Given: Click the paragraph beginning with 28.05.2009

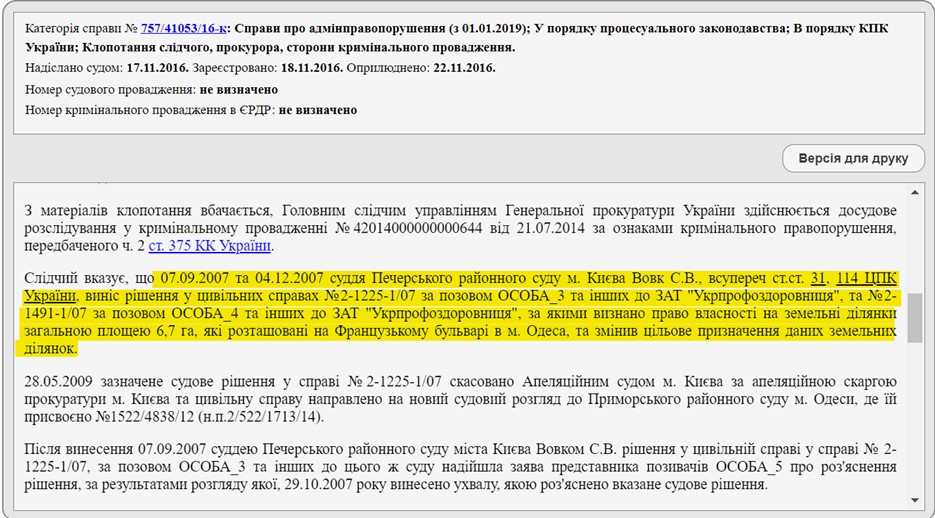Looking at the screenshot, I should click(460, 398).
